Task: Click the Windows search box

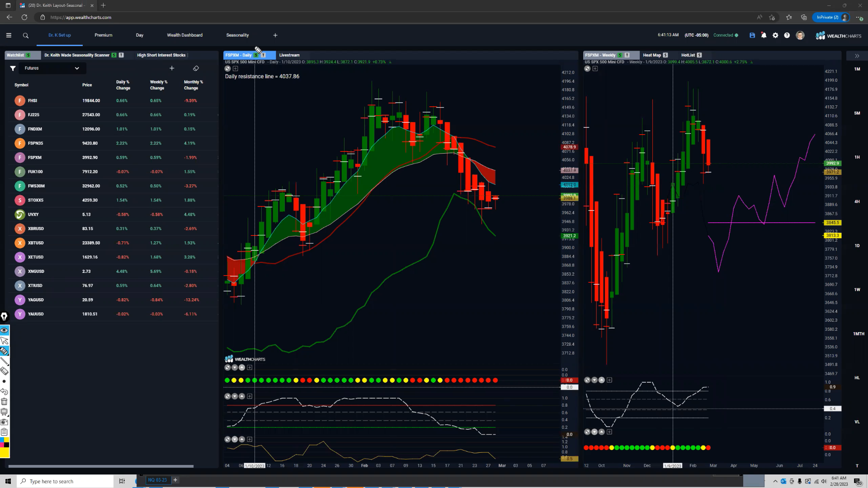Action: tap(66, 481)
